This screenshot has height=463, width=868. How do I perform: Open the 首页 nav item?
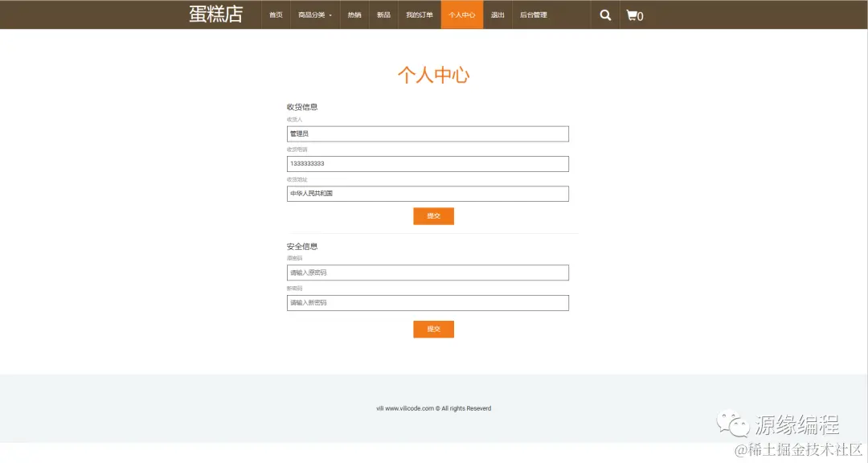pyautogui.click(x=276, y=15)
